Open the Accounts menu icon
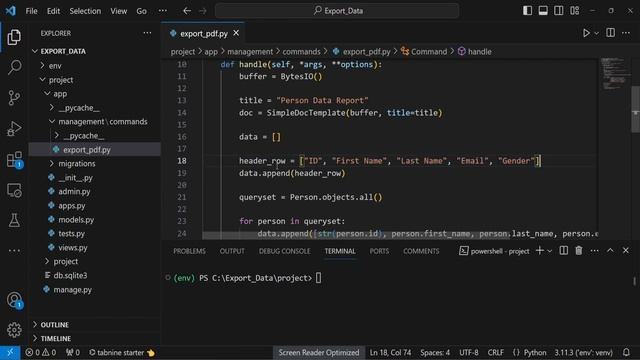Viewport: 640px width, 360px height. [x=14, y=300]
